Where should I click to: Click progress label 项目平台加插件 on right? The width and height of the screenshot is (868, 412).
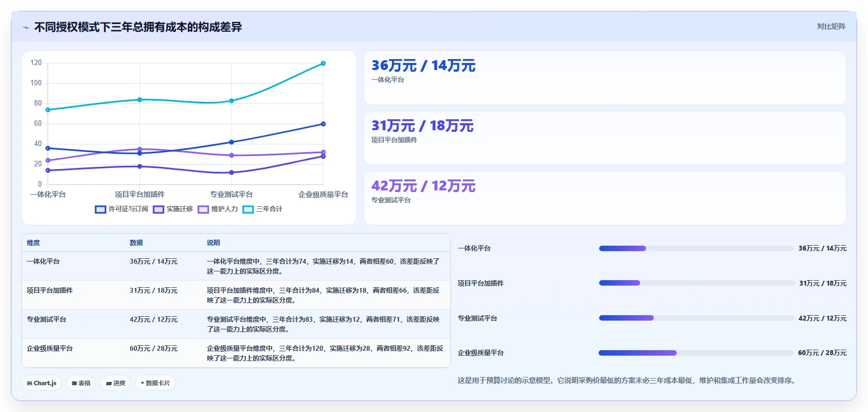tap(480, 283)
